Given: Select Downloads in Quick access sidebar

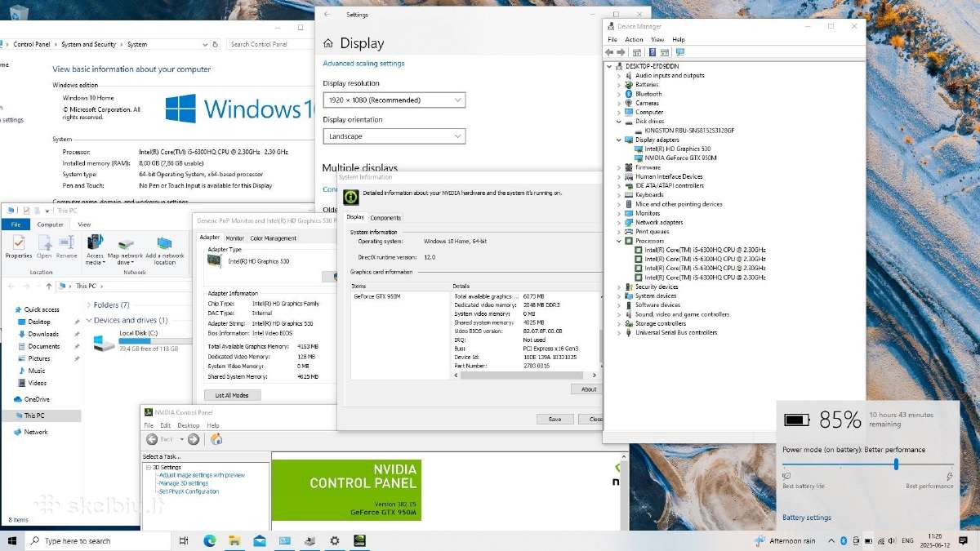Looking at the screenshot, I should (x=43, y=334).
